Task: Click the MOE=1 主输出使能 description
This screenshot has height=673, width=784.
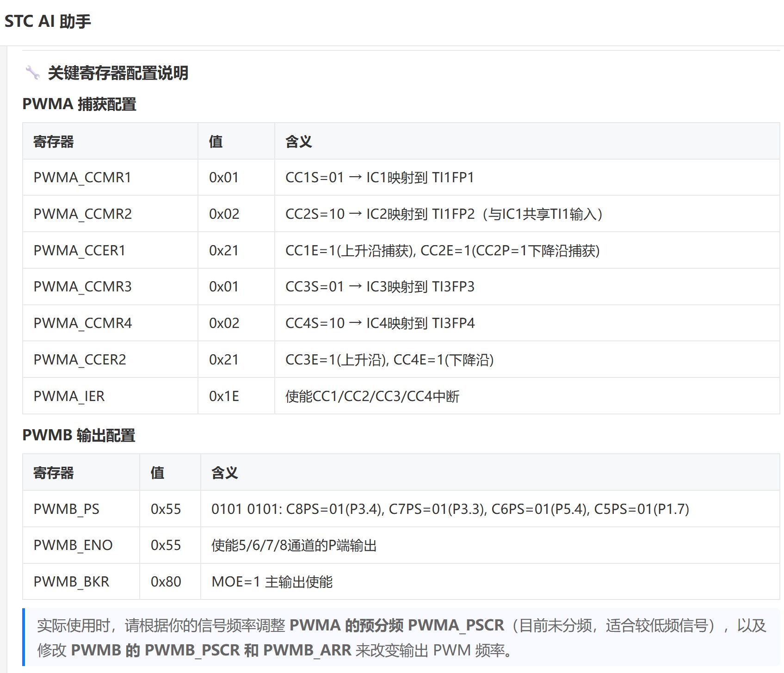Action: click(272, 582)
